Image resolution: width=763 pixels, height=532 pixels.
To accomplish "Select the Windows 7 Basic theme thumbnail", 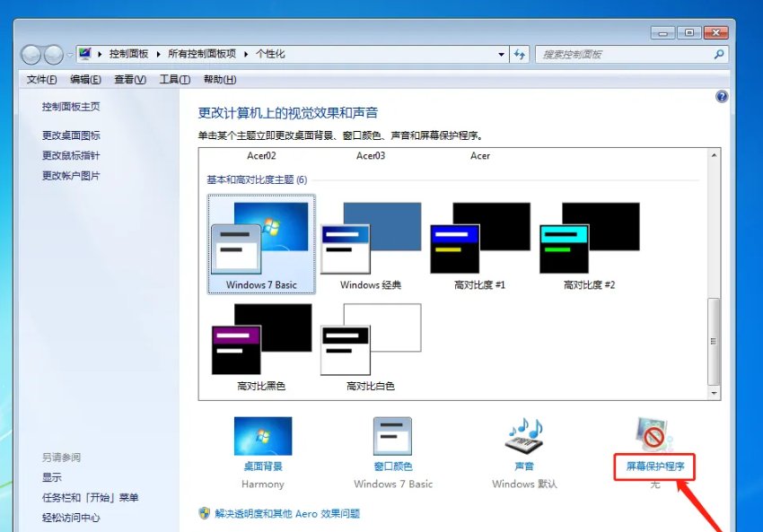I will [x=262, y=244].
